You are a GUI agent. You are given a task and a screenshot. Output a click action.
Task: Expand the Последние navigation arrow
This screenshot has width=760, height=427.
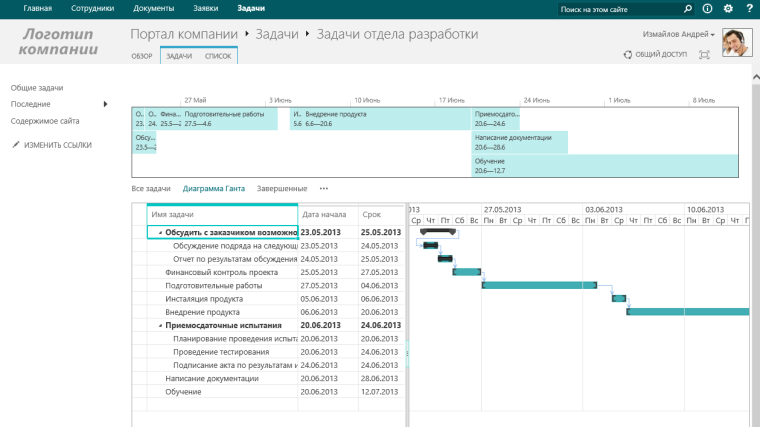105,104
